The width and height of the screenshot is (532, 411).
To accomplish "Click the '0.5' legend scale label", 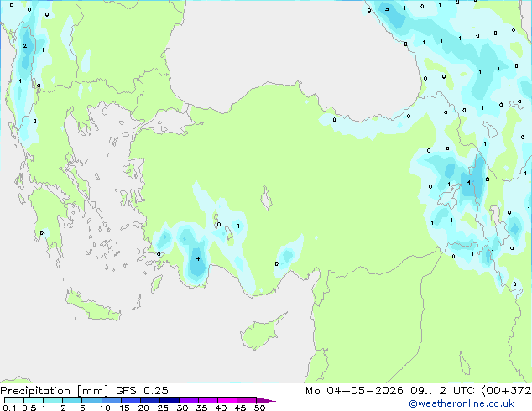I will pyautogui.click(x=29, y=408).
